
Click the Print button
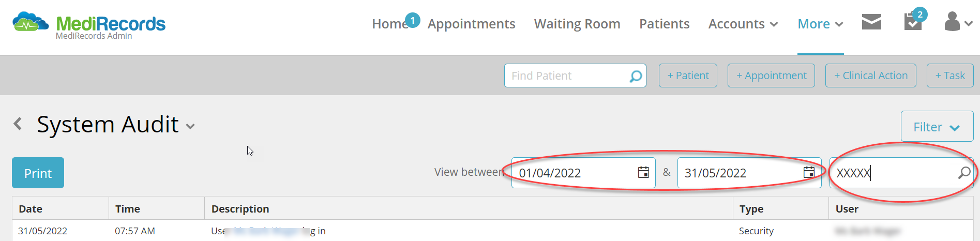(x=38, y=173)
